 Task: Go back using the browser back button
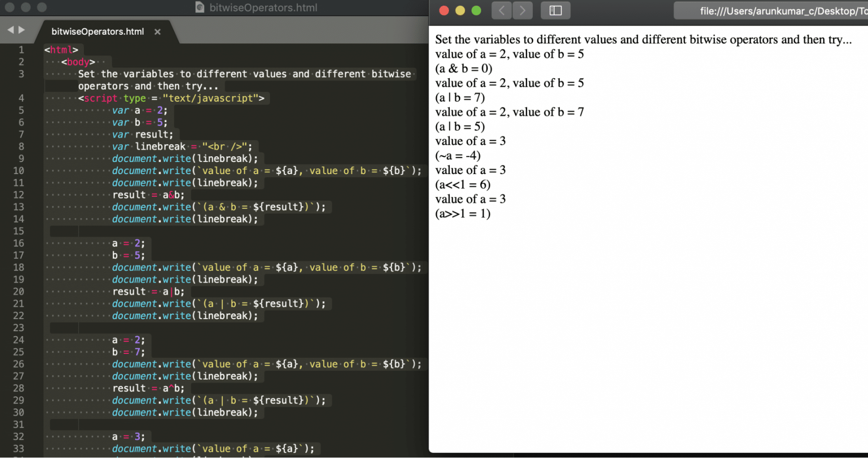[502, 11]
